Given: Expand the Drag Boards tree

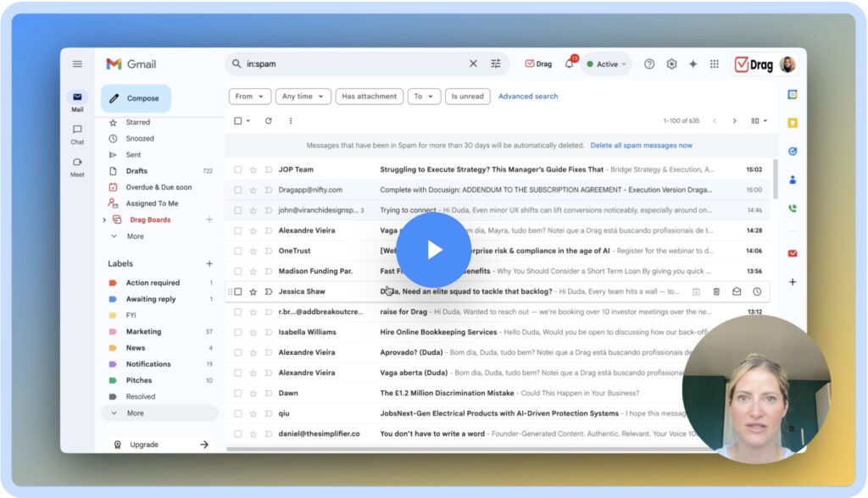Looking at the screenshot, I should coord(104,219).
